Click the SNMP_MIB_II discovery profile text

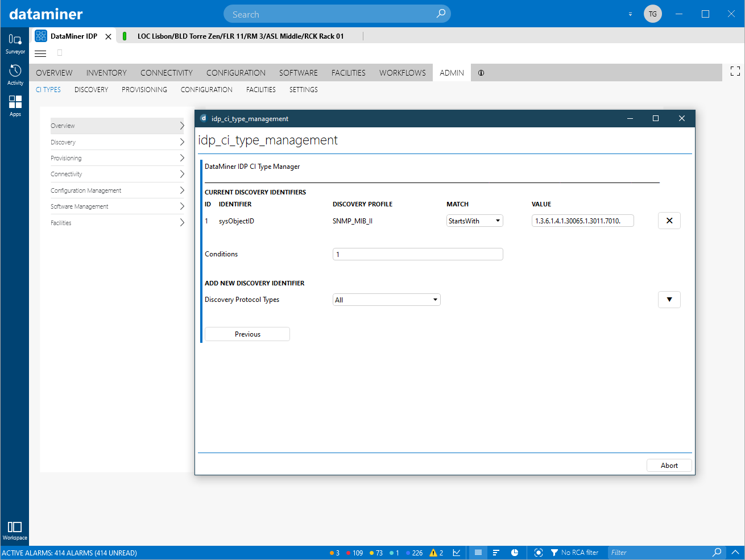(353, 221)
